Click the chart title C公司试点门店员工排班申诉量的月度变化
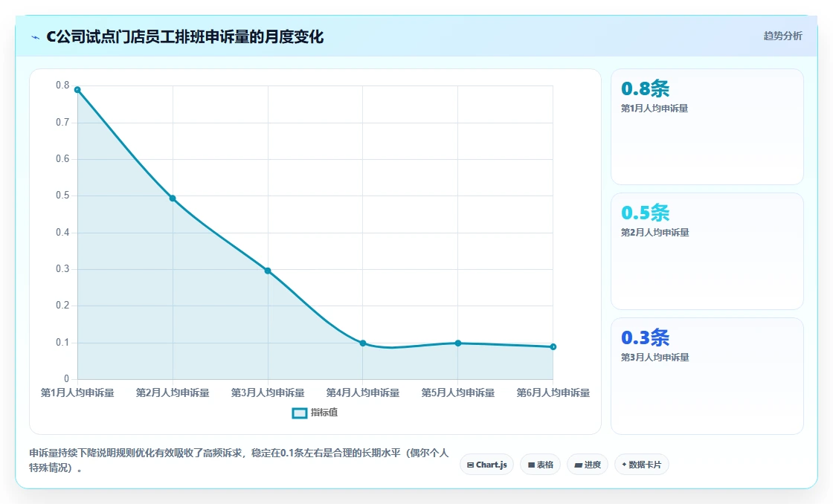This screenshot has height=504, width=833. pyautogui.click(x=185, y=37)
